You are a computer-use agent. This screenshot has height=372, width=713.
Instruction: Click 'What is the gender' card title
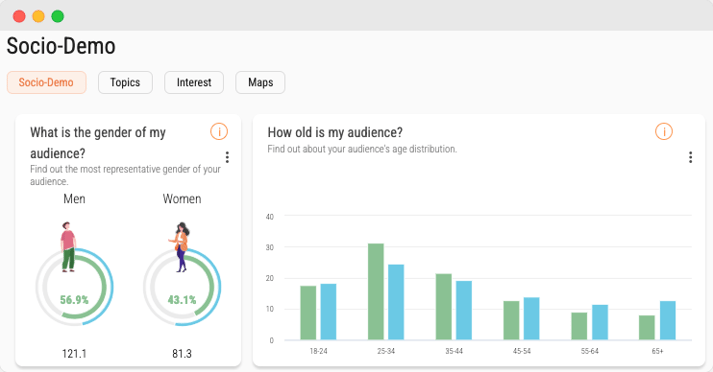pos(98,143)
